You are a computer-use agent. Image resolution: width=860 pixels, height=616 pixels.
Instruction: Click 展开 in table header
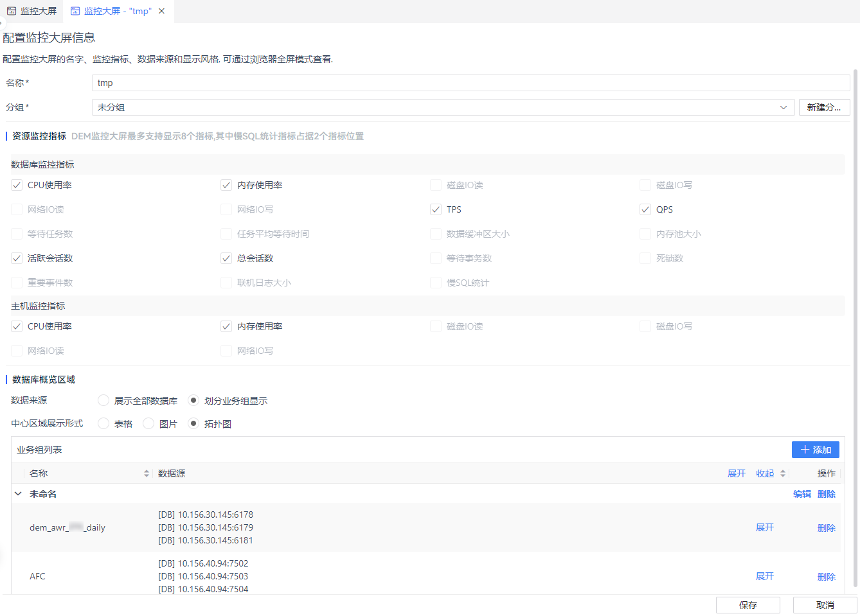tap(737, 473)
